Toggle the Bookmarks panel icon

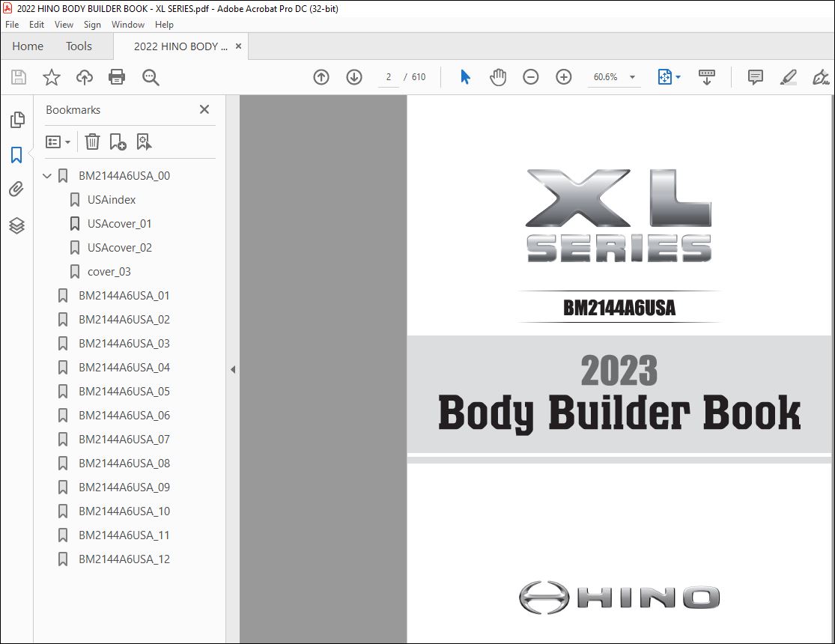[16, 155]
